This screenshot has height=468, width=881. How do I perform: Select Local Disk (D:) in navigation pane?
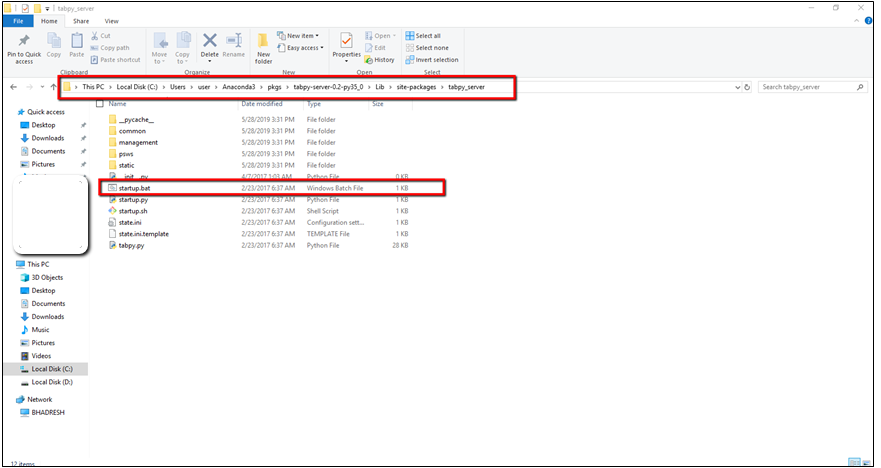click(52, 381)
